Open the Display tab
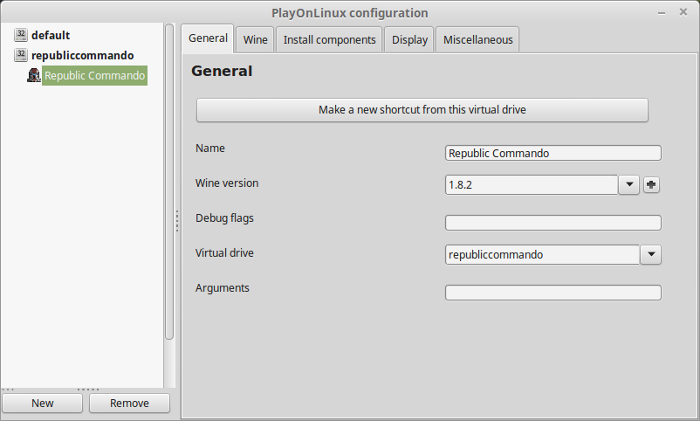 click(x=409, y=40)
